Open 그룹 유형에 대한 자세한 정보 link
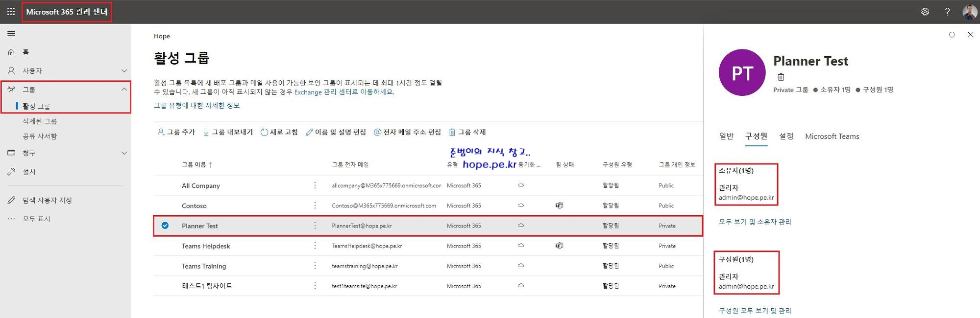The width and height of the screenshot is (980, 318). coord(196,106)
